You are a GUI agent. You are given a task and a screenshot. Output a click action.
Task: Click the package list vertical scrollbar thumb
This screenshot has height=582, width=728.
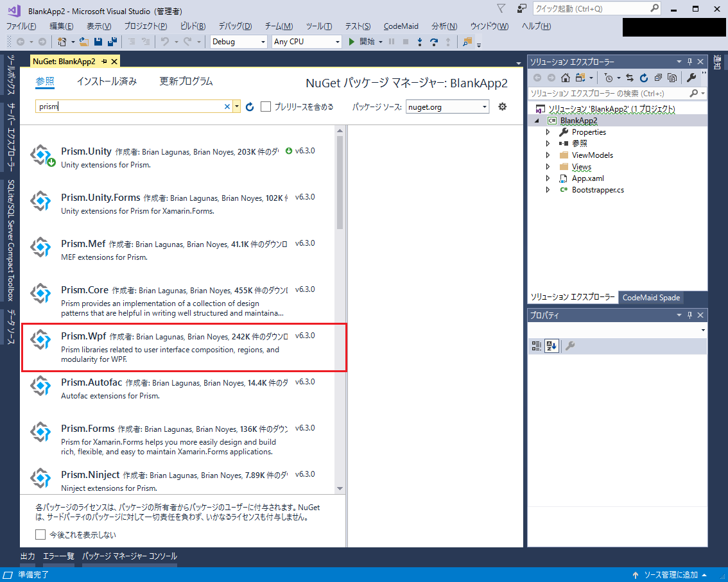340,182
